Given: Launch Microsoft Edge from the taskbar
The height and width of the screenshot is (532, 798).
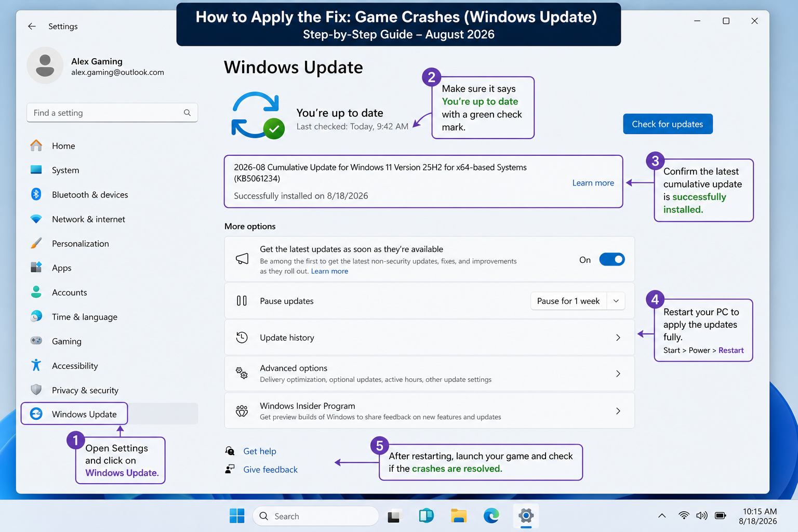Looking at the screenshot, I should click(491, 516).
